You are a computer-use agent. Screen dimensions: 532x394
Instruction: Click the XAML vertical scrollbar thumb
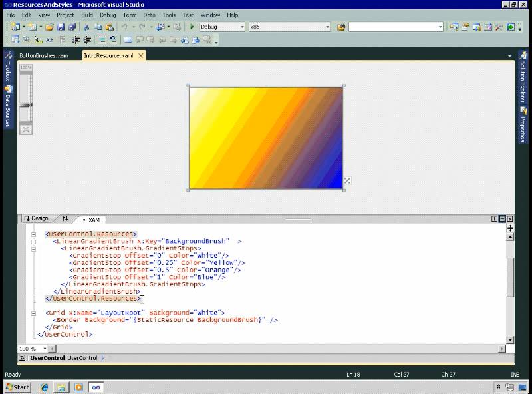click(510, 277)
